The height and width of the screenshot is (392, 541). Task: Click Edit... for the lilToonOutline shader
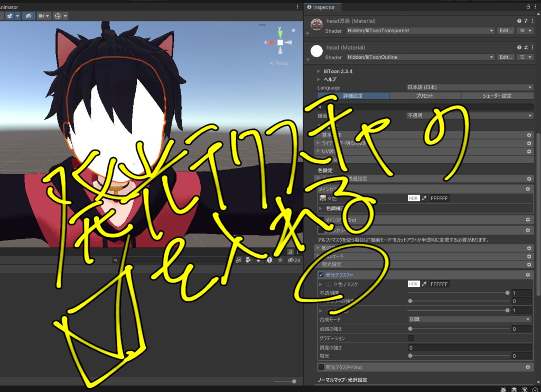pyautogui.click(x=506, y=57)
